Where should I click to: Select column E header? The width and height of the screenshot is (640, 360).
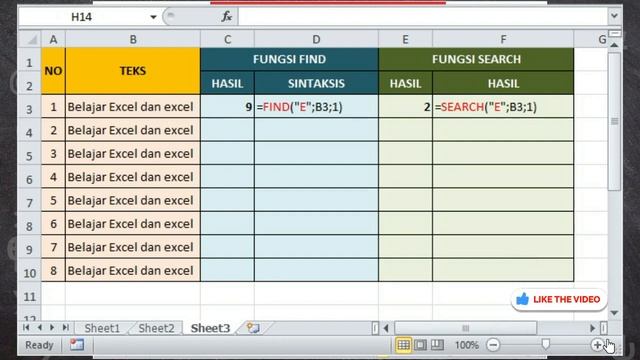tap(405, 40)
